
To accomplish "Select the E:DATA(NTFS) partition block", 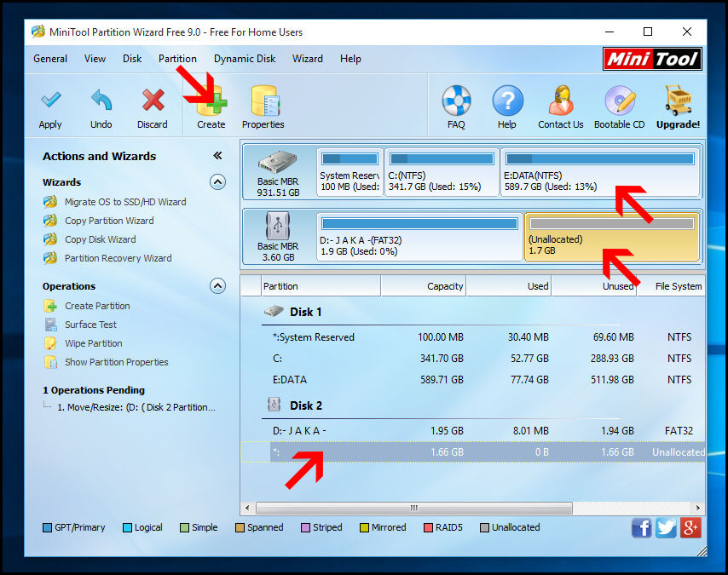I will (600, 172).
